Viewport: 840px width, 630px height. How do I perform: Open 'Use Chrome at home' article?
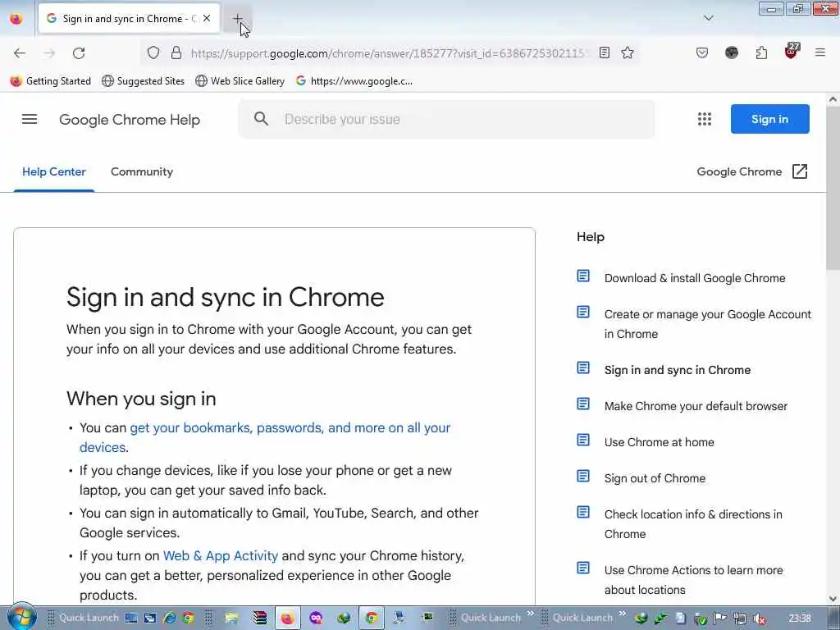[659, 442]
